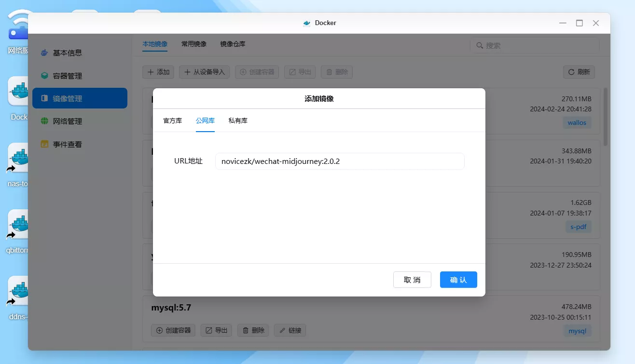Image resolution: width=635 pixels, height=364 pixels.
Task: Click the s-pdf container tag
Action: click(x=578, y=227)
